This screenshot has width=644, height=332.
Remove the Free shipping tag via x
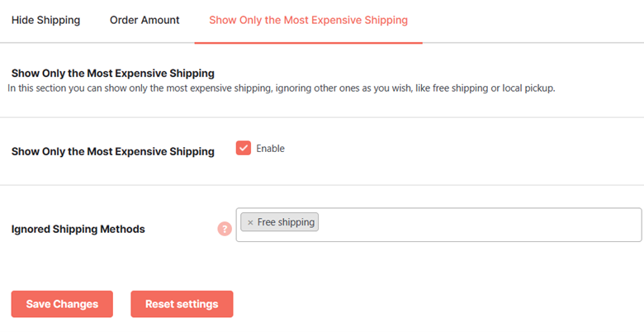click(250, 222)
